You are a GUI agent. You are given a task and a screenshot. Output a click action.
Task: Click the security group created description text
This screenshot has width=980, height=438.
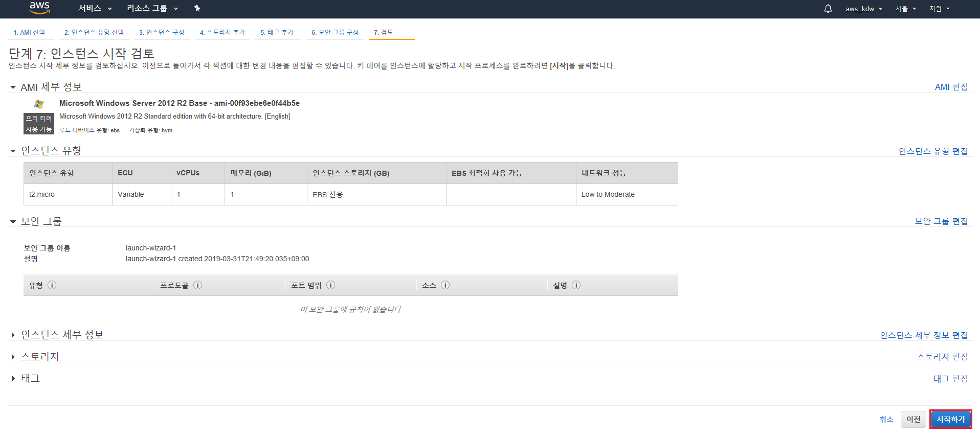pyautogui.click(x=217, y=259)
